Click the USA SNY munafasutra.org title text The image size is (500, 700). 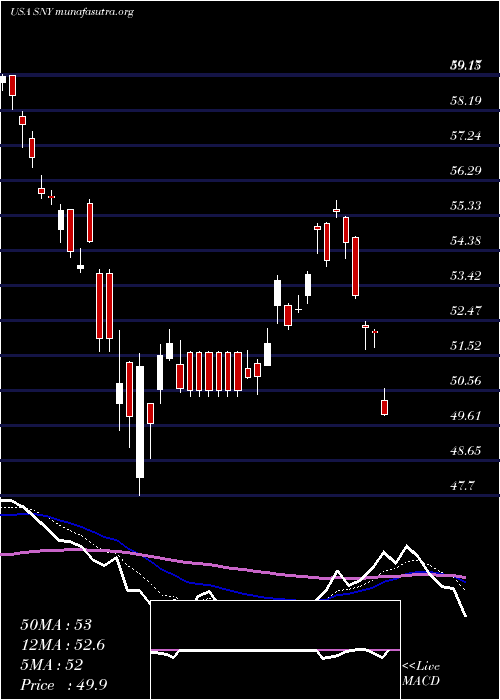[x=72, y=12]
